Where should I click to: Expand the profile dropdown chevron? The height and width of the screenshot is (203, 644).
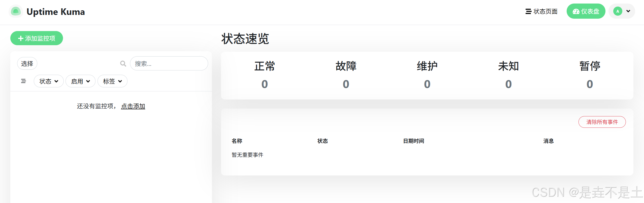pos(628,11)
